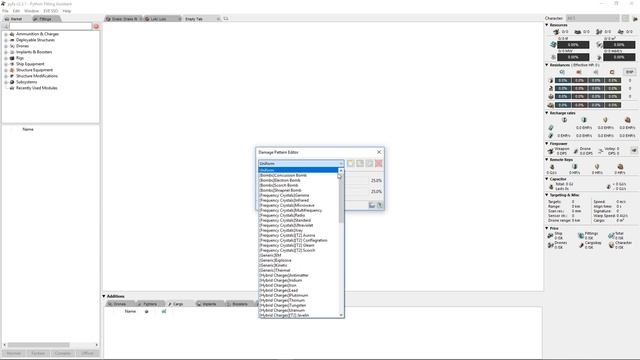640x360 pixels.
Task: Click the EM damage column icon
Action: coord(562,72)
